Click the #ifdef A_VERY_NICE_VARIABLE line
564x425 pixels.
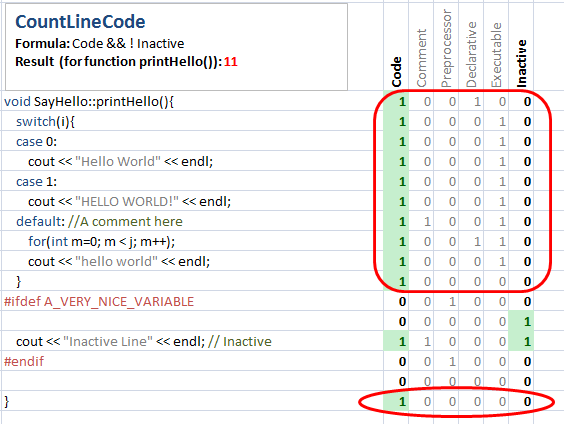(99, 301)
